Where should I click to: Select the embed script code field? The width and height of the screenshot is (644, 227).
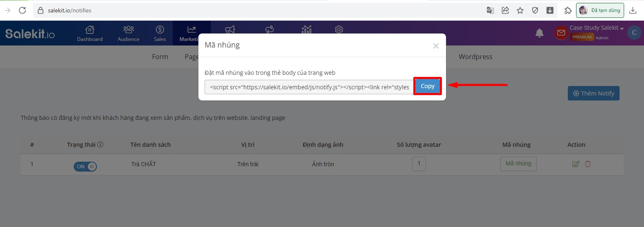309,87
